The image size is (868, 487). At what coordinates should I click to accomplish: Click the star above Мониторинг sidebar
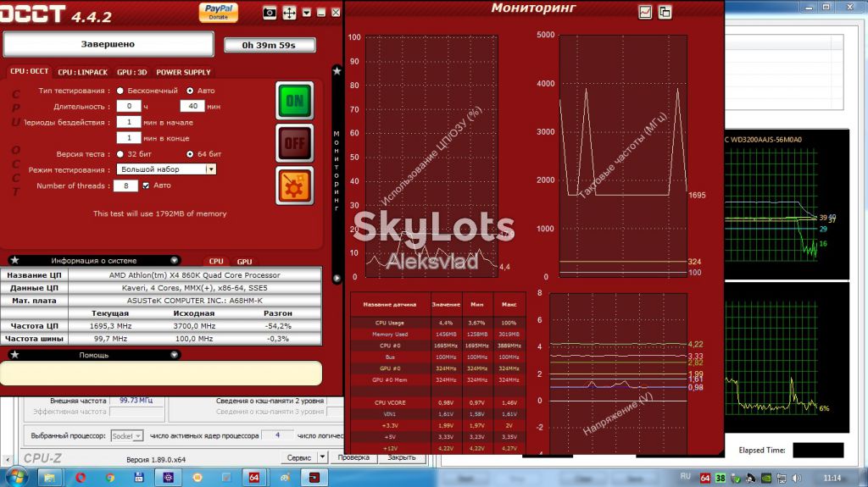(x=337, y=71)
